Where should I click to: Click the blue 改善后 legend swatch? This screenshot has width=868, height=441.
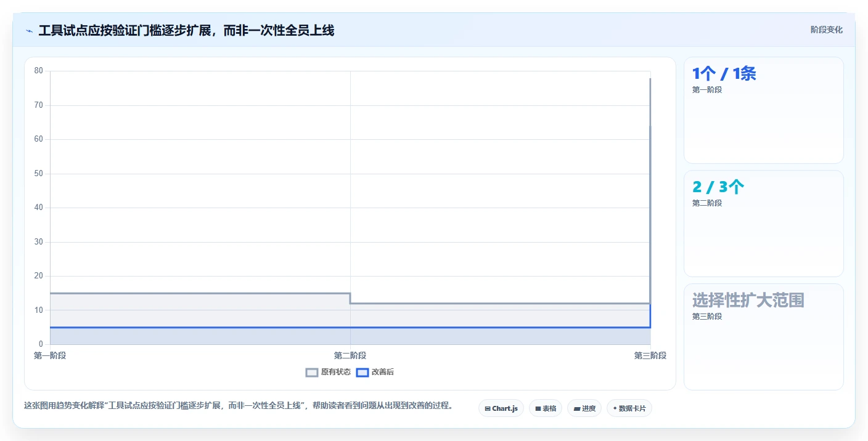pyautogui.click(x=362, y=372)
